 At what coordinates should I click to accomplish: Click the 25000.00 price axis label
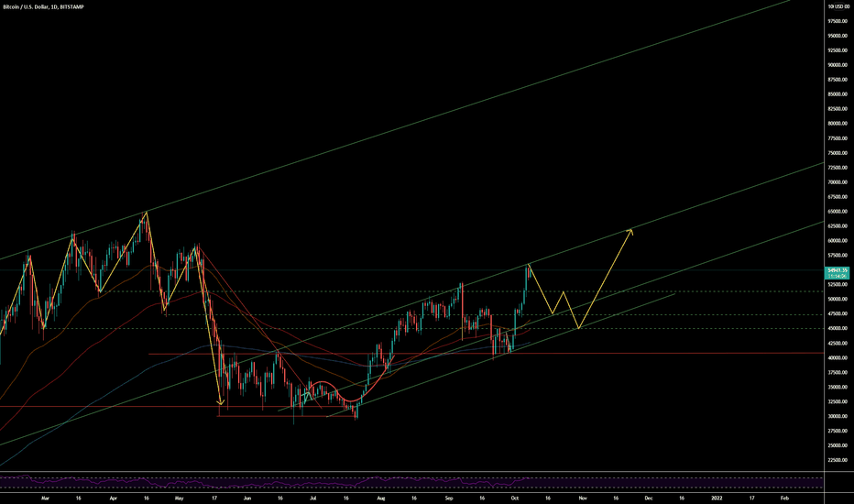838,445
